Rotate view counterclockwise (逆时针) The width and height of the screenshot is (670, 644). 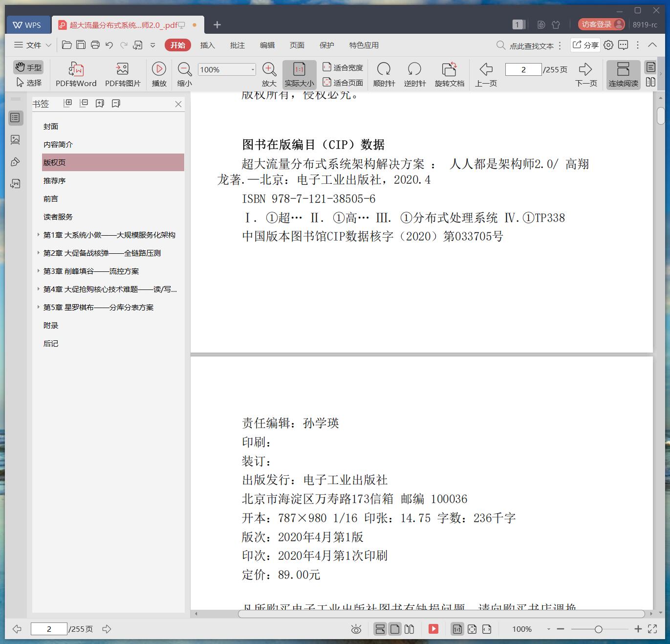[x=414, y=75]
